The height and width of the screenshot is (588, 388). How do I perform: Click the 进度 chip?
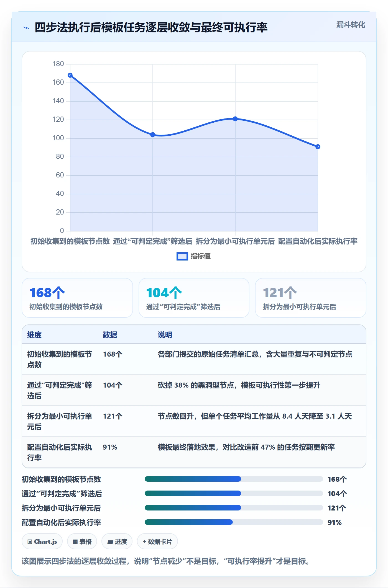(117, 541)
